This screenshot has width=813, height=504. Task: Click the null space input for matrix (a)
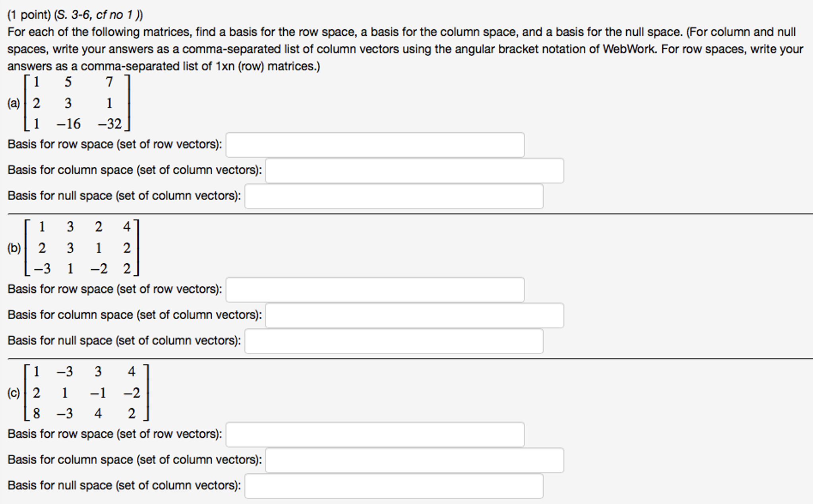[x=393, y=196]
